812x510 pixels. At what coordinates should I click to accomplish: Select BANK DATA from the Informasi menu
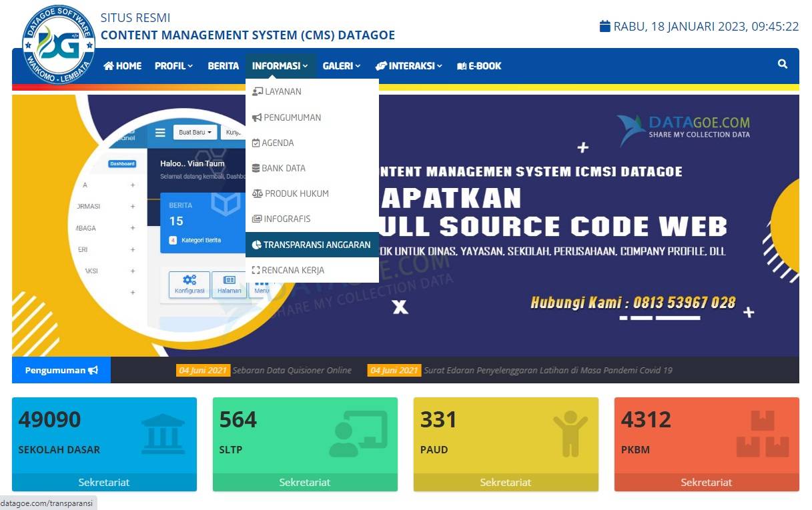point(312,168)
